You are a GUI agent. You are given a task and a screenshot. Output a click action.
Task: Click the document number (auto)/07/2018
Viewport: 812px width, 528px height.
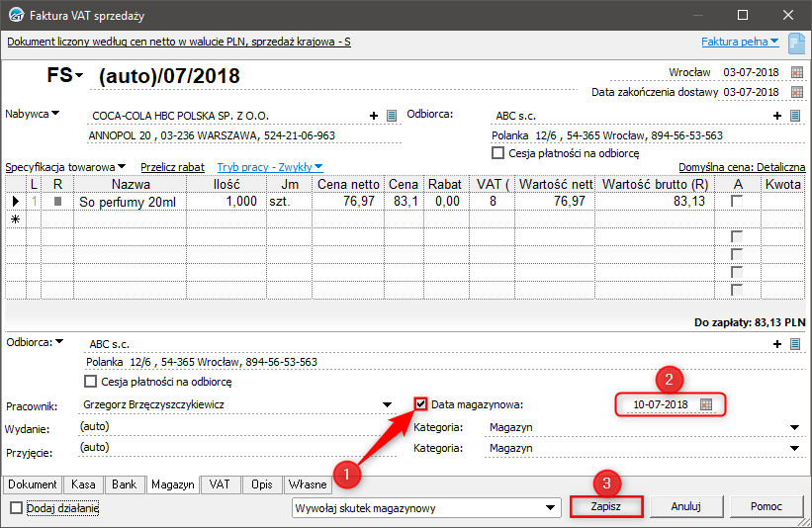tap(169, 76)
